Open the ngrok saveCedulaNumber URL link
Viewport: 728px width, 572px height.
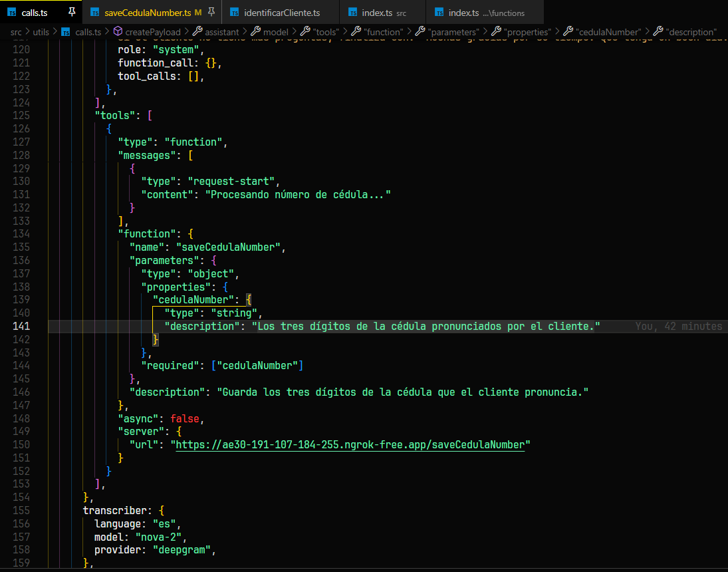pos(350,445)
